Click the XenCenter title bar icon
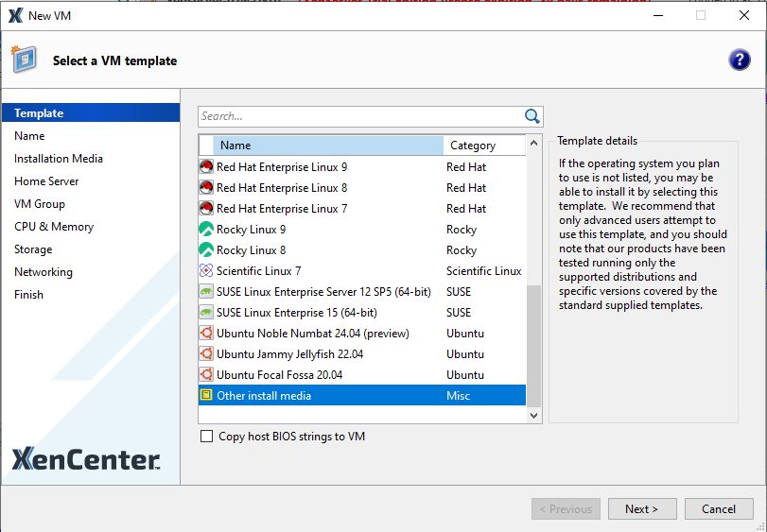This screenshot has height=532, width=767. click(x=16, y=16)
